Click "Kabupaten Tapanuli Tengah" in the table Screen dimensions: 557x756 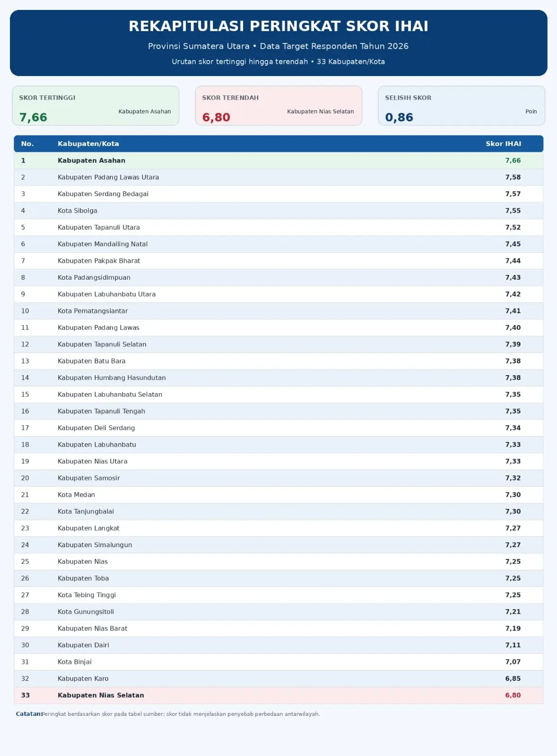point(101,411)
